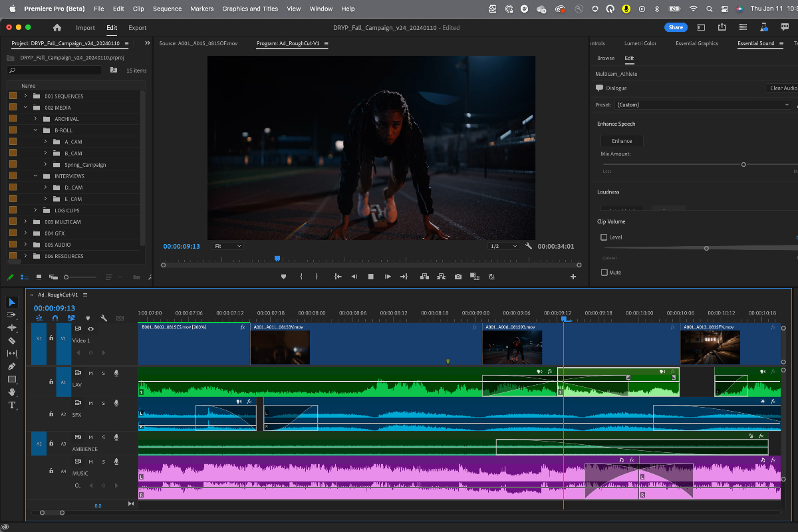Toggle Video 1 track output eye
The width and height of the screenshot is (798, 532).
[90, 329]
